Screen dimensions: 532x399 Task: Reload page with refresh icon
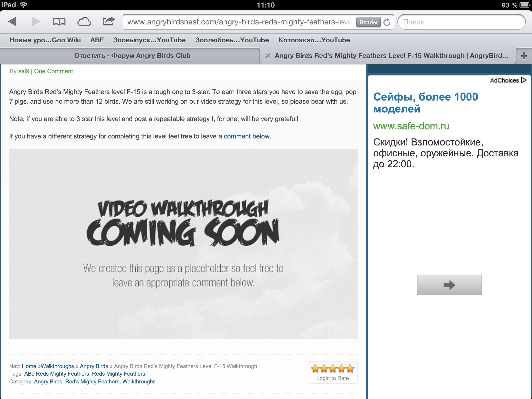[x=387, y=22]
